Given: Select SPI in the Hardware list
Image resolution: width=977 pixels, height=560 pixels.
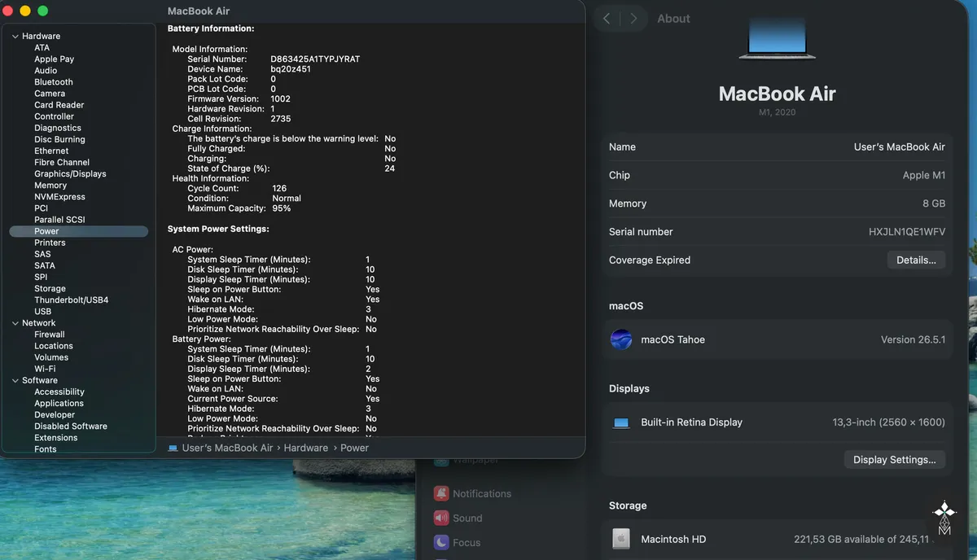Looking at the screenshot, I should [41, 277].
